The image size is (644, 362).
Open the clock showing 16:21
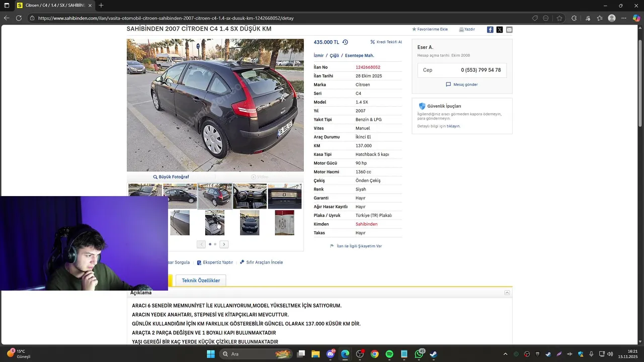pyautogui.click(x=628, y=354)
